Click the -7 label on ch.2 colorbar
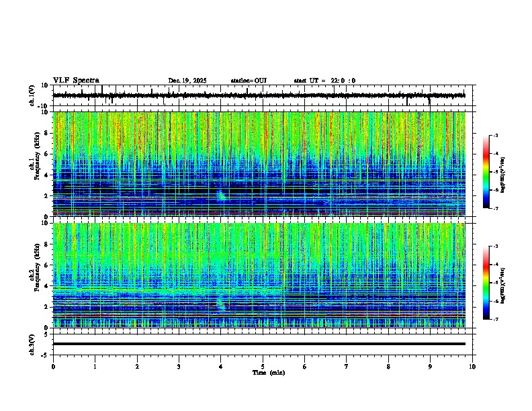The width and height of the screenshot is (532, 411). coord(495,320)
